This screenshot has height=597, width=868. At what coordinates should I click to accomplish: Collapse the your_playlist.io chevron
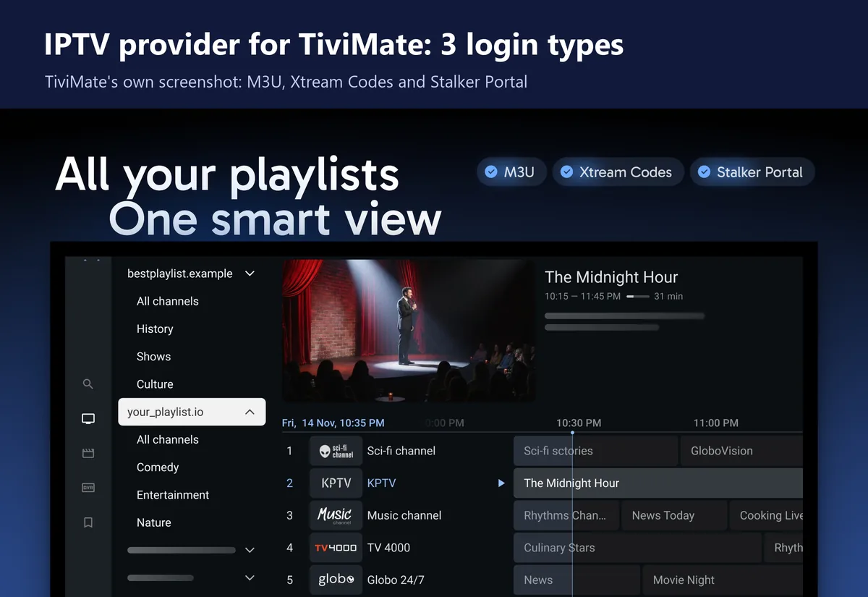pyautogui.click(x=250, y=412)
